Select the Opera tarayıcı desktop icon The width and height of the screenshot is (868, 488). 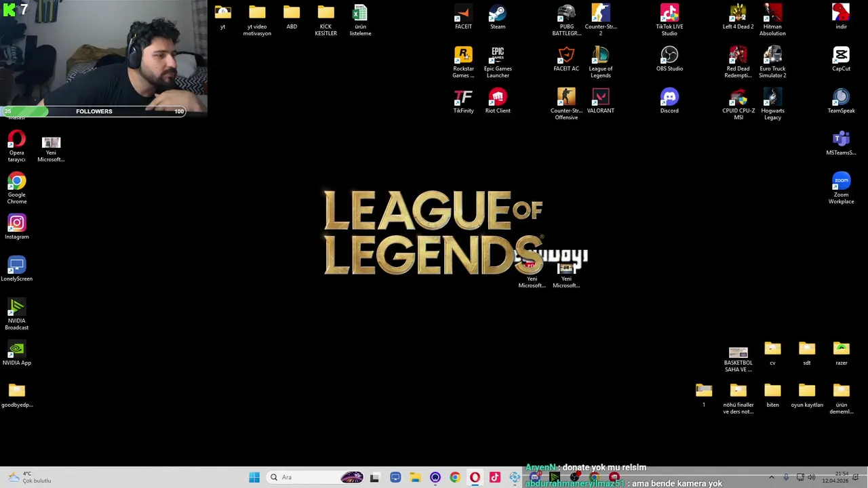point(17,146)
